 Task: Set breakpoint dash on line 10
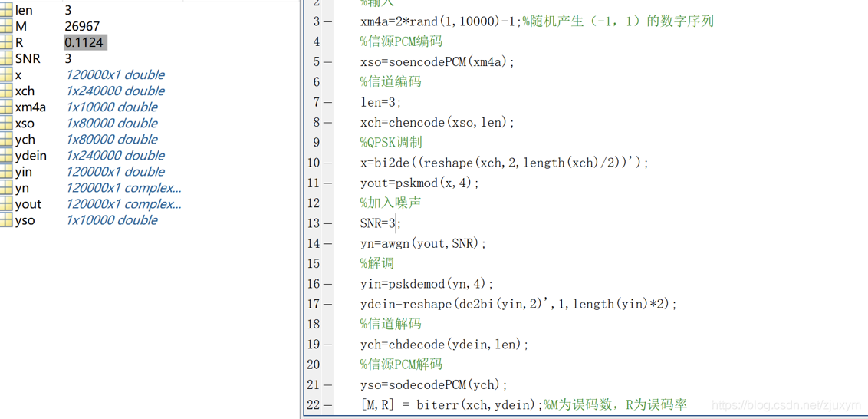pyautogui.click(x=327, y=163)
